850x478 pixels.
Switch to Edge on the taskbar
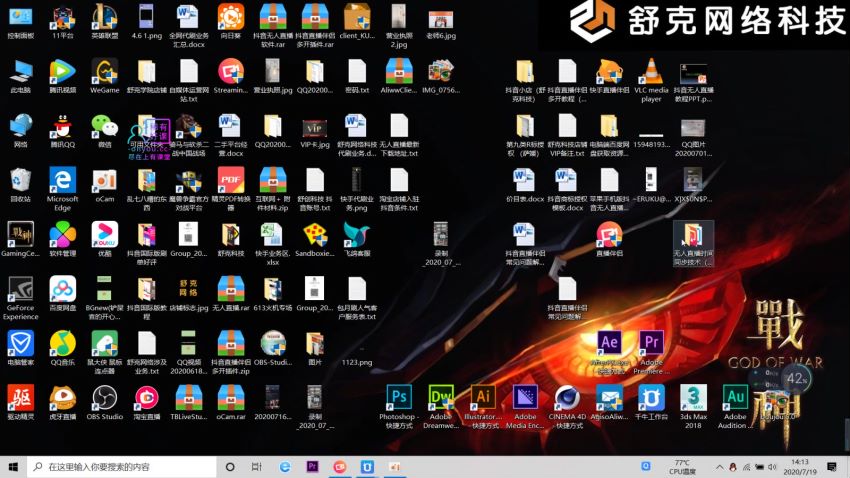point(285,467)
